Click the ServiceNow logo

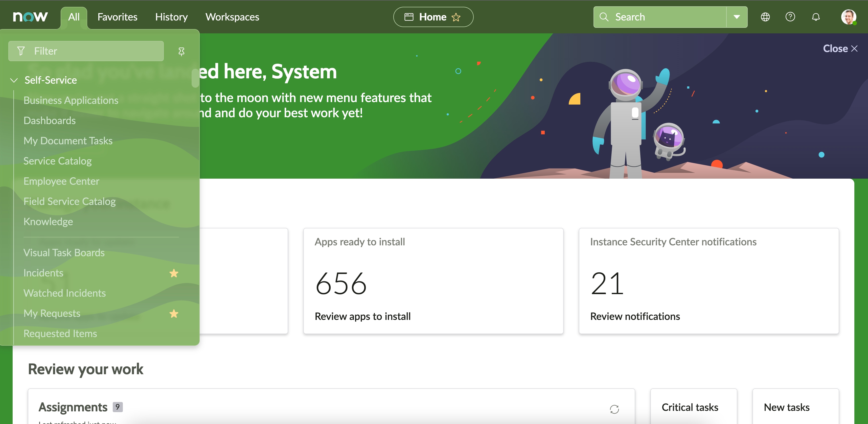point(30,17)
